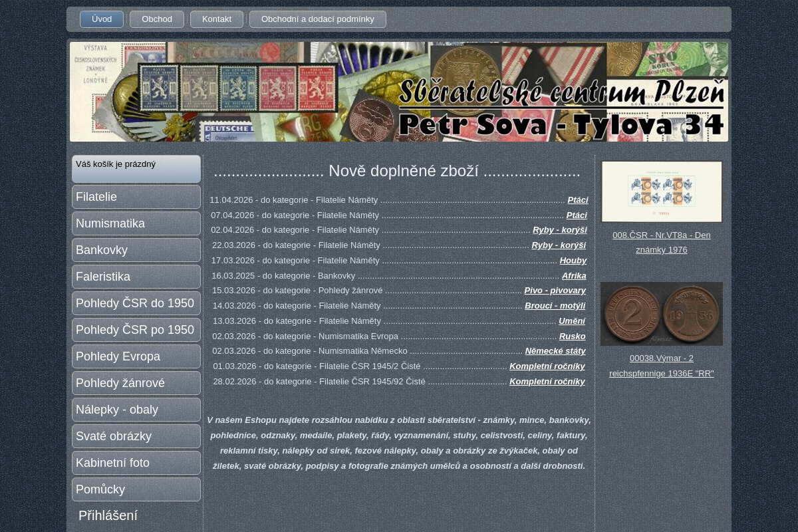Follow the Houby link
798x532 pixels.
(x=573, y=261)
